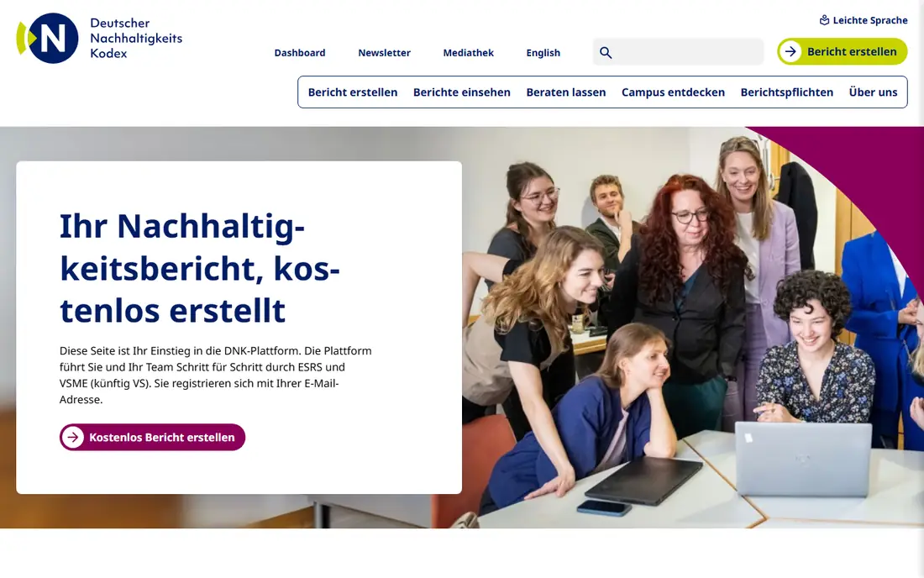Open Bericht erstellen in main navigation bar
Screen dimensions: 924x578
(x=353, y=92)
